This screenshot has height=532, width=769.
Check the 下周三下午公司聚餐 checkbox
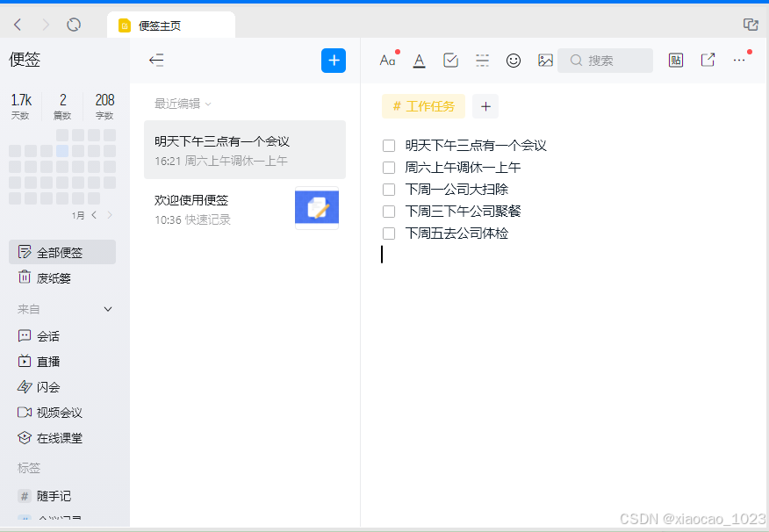389,212
